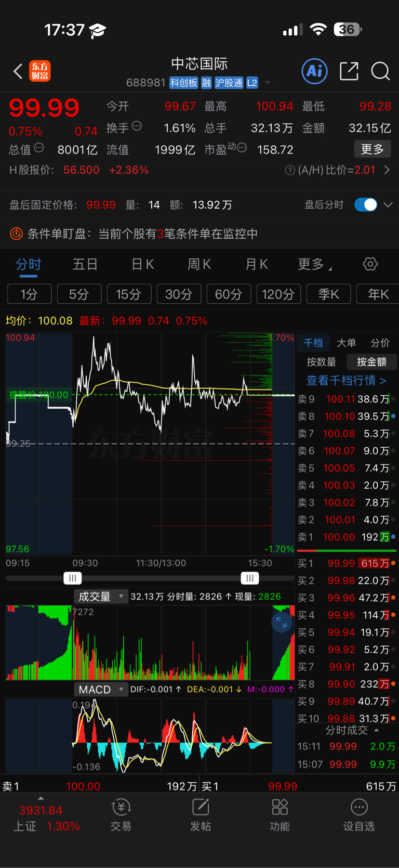Tap info icon beside 换手

(137, 125)
